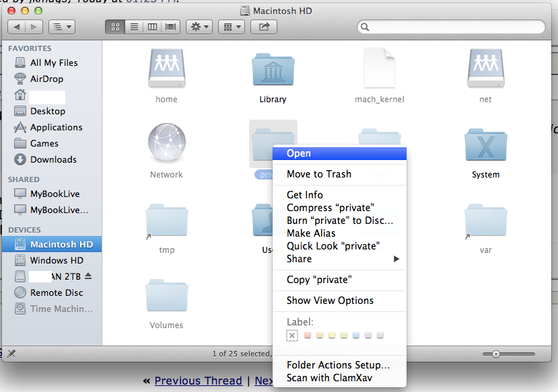Select All My Files in sidebar
Viewport: 558px width, 392px height.
tap(52, 63)
